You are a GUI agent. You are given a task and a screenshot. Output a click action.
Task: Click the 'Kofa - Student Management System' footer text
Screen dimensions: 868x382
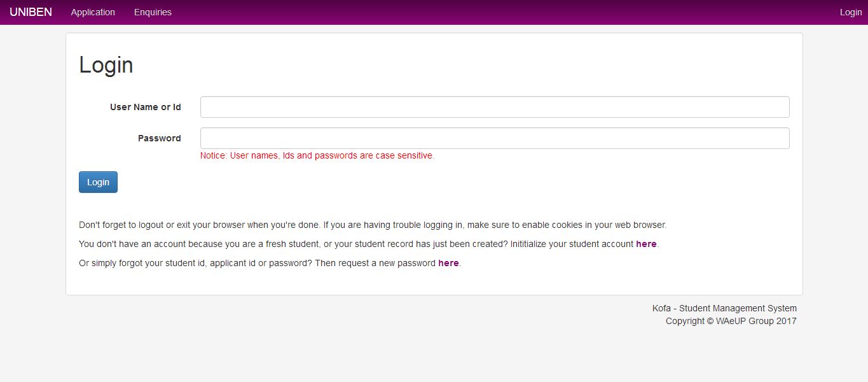point(724,308)
